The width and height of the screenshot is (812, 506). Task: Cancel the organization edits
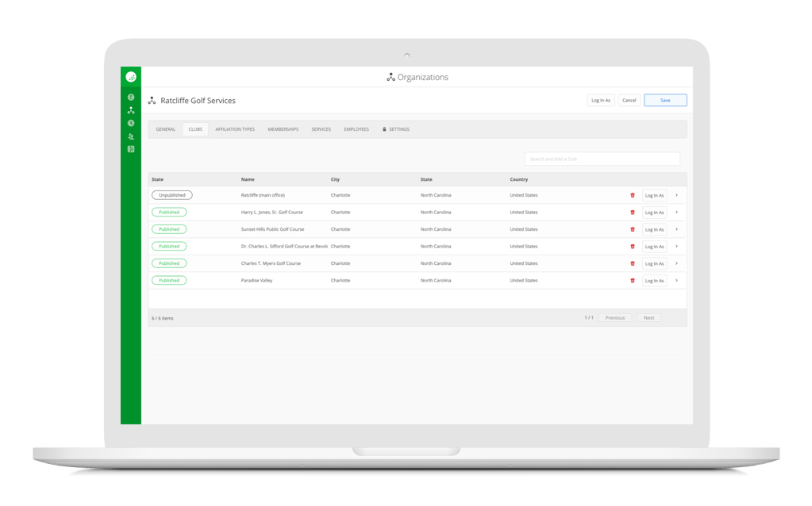(x=629, y=101)
